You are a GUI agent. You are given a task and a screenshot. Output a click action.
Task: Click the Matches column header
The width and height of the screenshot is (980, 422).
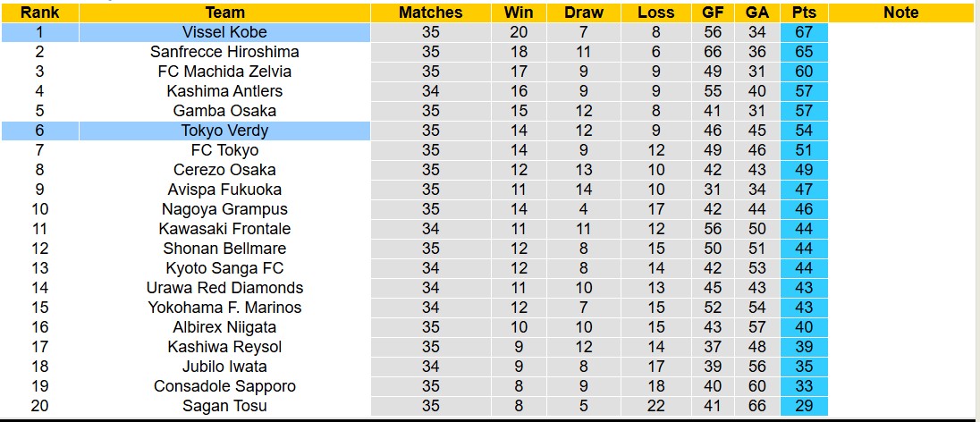(431, 13)
